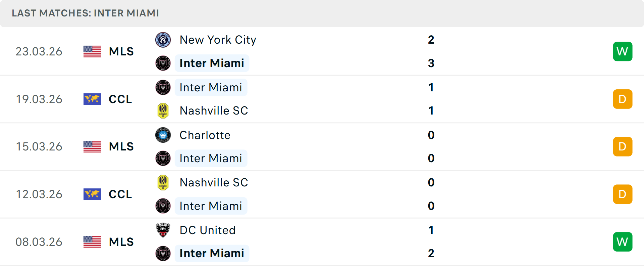Select the D badge for the Nashville SC draw on 19.03.26

pos(623,99)
